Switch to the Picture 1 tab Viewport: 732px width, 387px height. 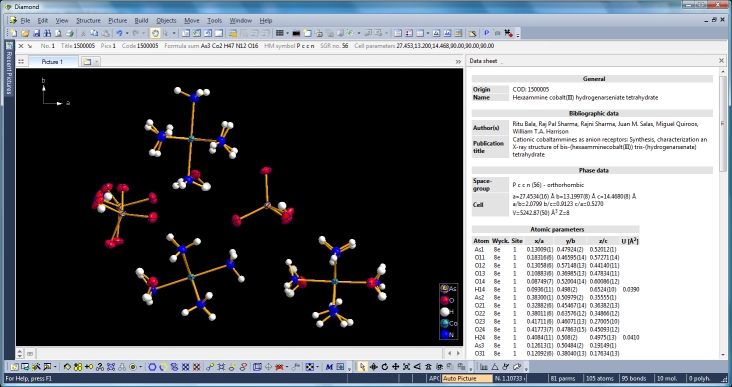tap(53, 62)
